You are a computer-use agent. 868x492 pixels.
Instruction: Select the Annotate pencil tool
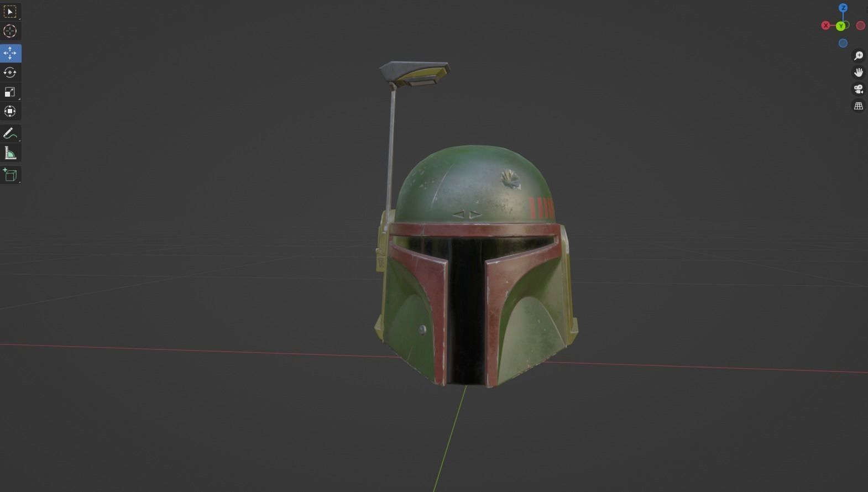(10, 133)
